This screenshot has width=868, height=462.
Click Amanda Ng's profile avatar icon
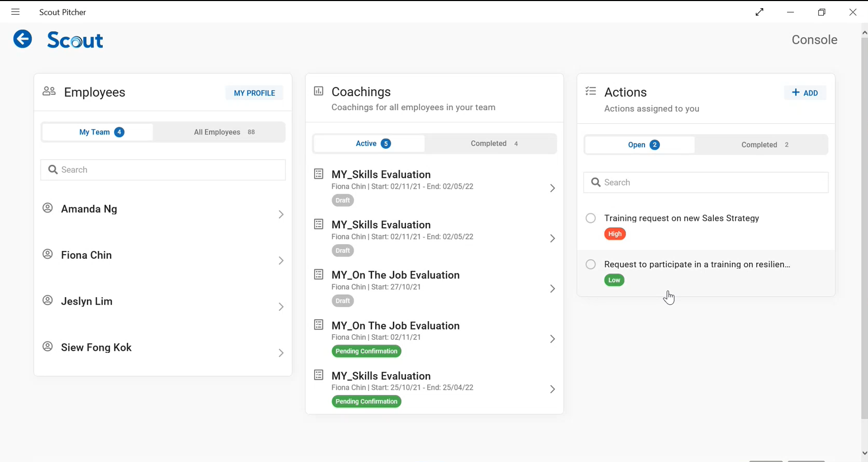[48, 208]
